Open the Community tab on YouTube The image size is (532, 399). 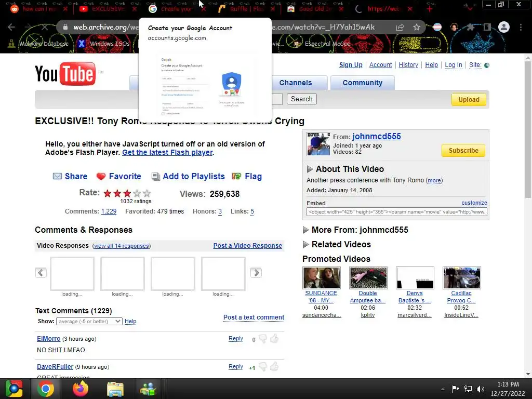point(362,83)
